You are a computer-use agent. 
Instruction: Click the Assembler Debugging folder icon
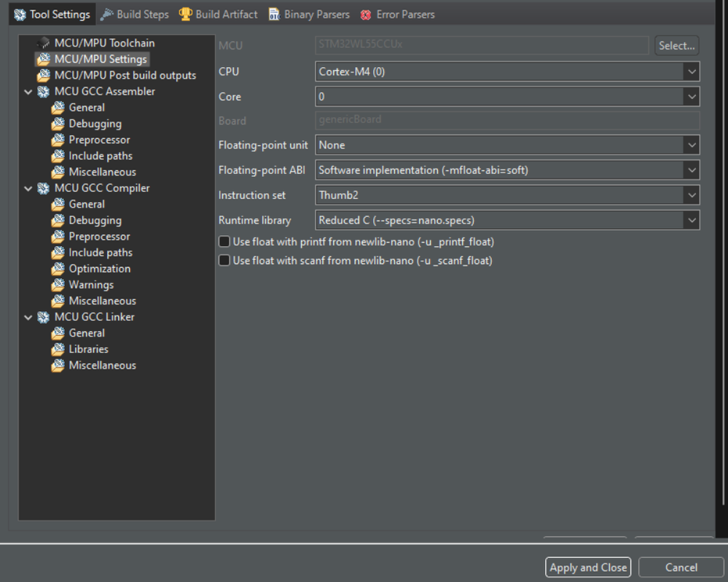coord(58,124)
